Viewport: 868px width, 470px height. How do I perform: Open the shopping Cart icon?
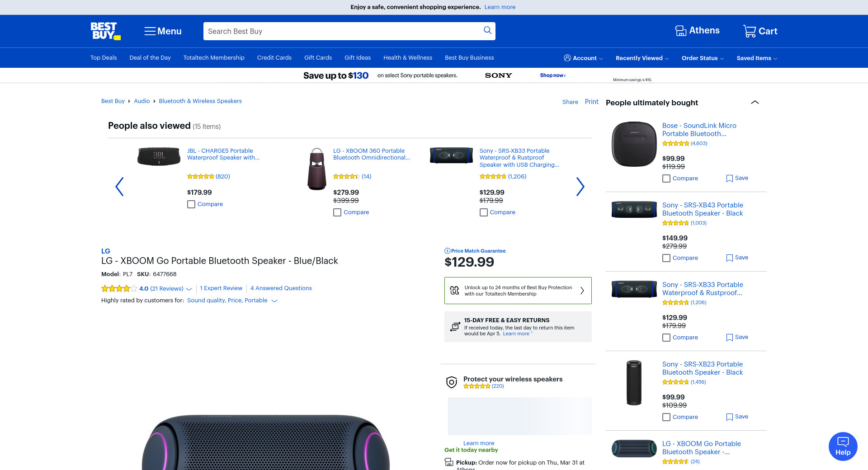click(749, 31)
